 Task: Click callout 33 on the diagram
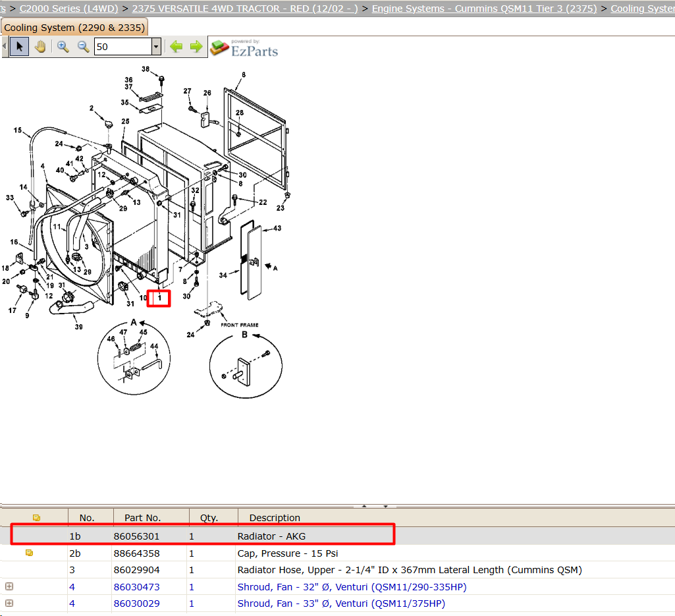(9, 197)
